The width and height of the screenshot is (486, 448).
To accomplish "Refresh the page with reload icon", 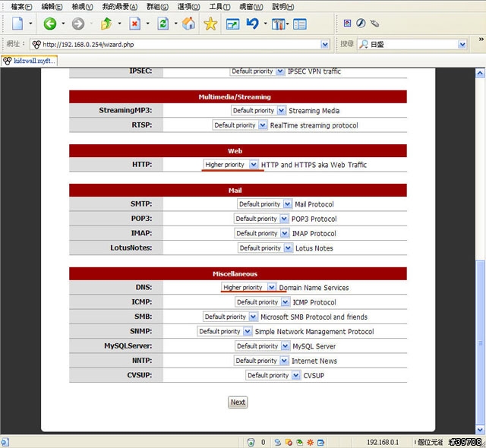I will (163, 24).
